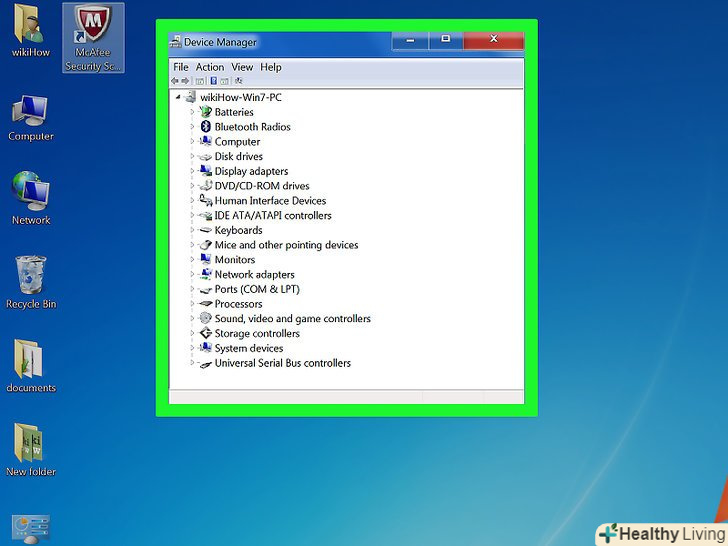Select the Network desktop icon
This screenshot has height=546, width=728.
tap(30, 197)
